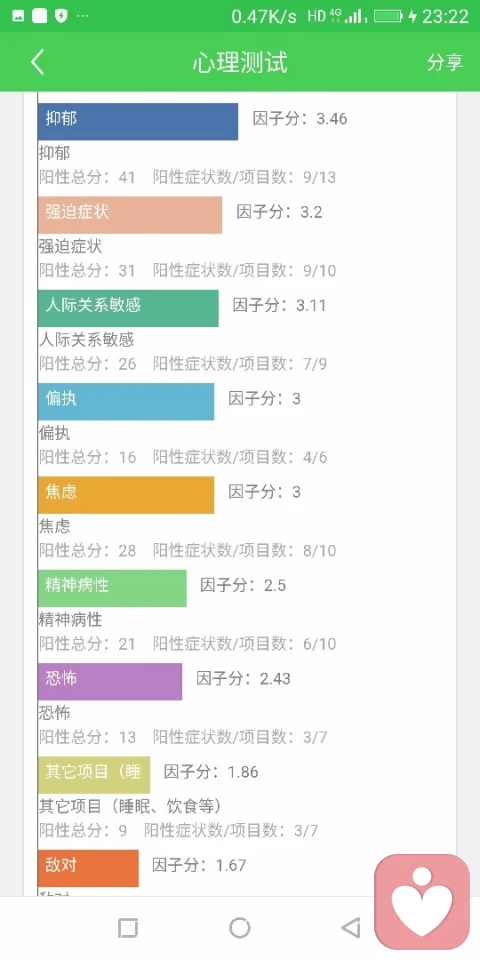Select the green 精神病性 bar
The image size is (480, 960).
(112, 588)
